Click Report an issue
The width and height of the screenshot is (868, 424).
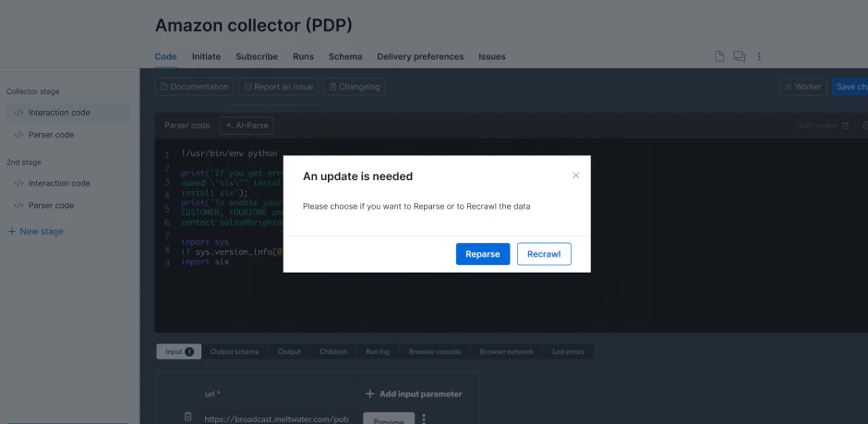pyautogui.click(x=279, y=87)
